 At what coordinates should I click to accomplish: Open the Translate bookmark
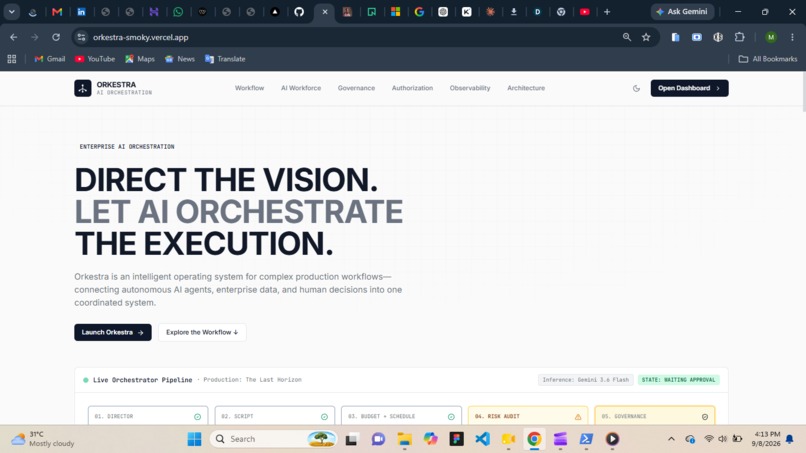[x=225, y=59]
